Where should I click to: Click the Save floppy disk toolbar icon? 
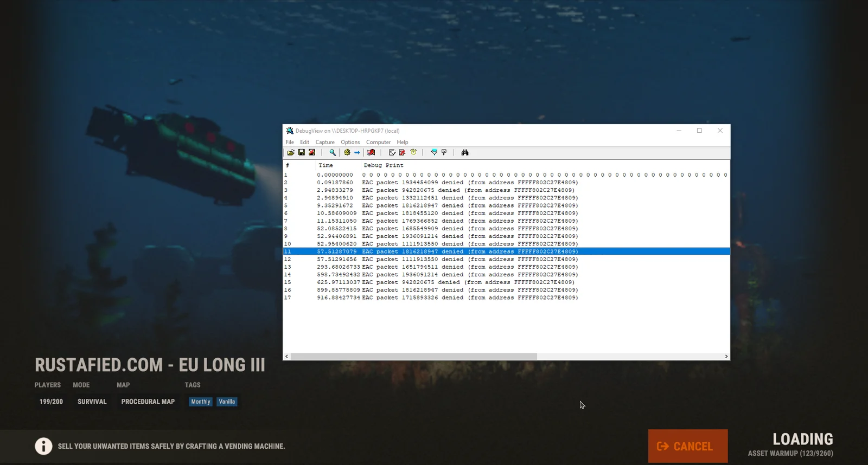(x=302, y=153)
